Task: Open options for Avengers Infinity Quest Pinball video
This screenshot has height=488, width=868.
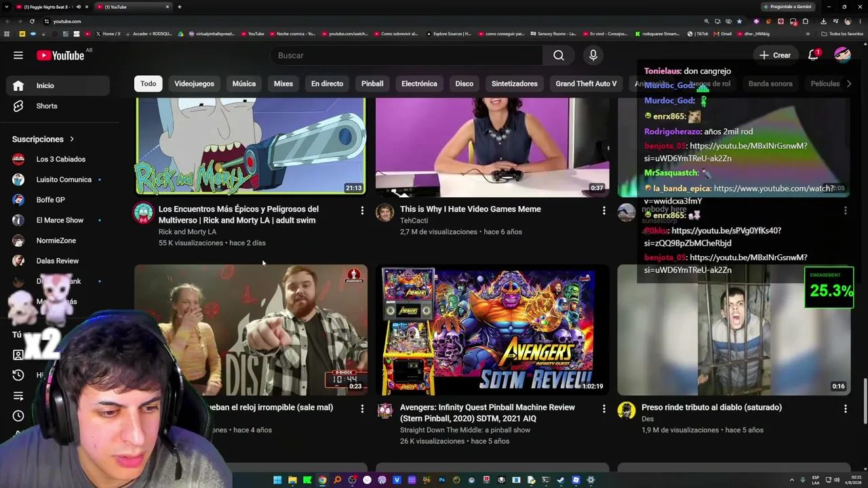Action: (604, 409)
